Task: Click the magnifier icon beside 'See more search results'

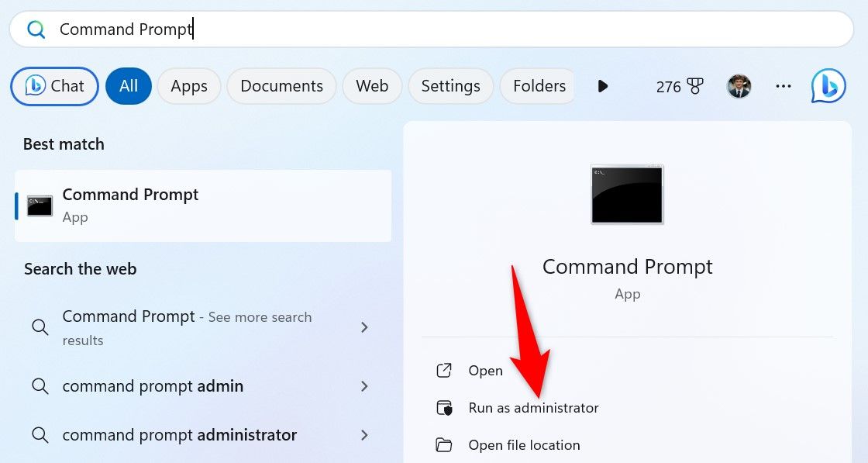Action: (x=40, y=327)
